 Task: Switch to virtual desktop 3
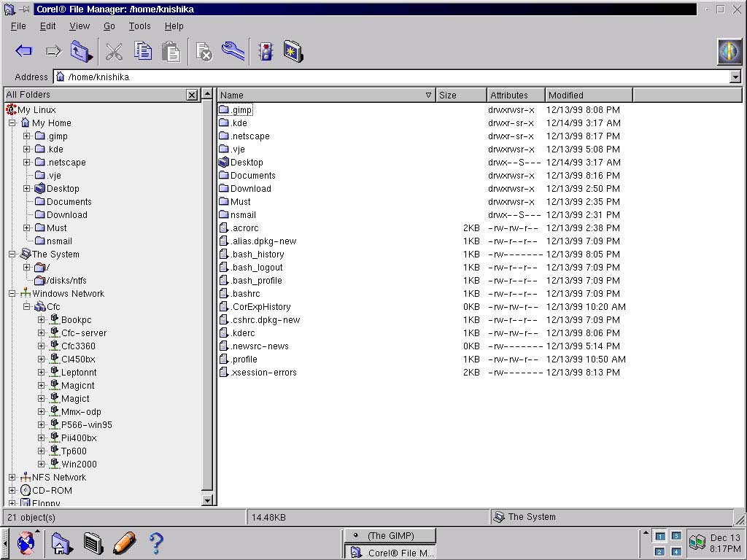pyautogui.click(x=676, y=536)
